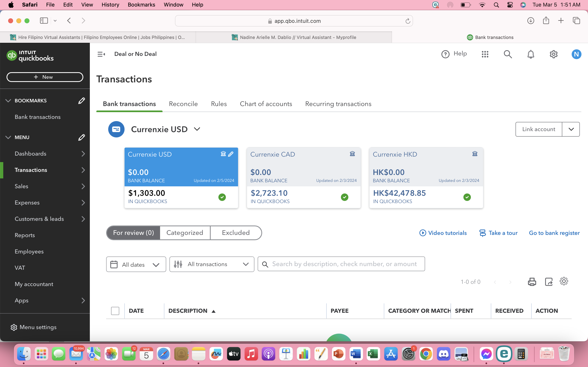Open the QuickBooks apps grid icon

[x=485, y=54]
